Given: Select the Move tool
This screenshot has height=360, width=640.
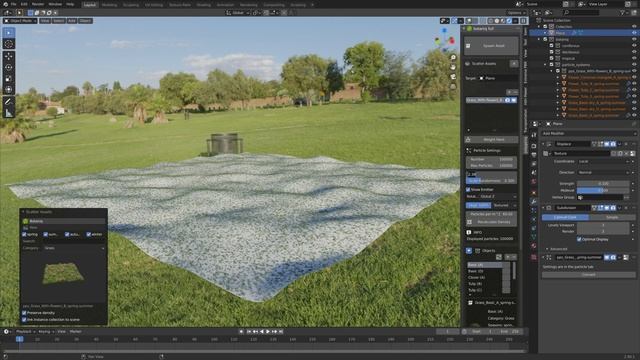Looking at the screenshot, I should (9, 56).
